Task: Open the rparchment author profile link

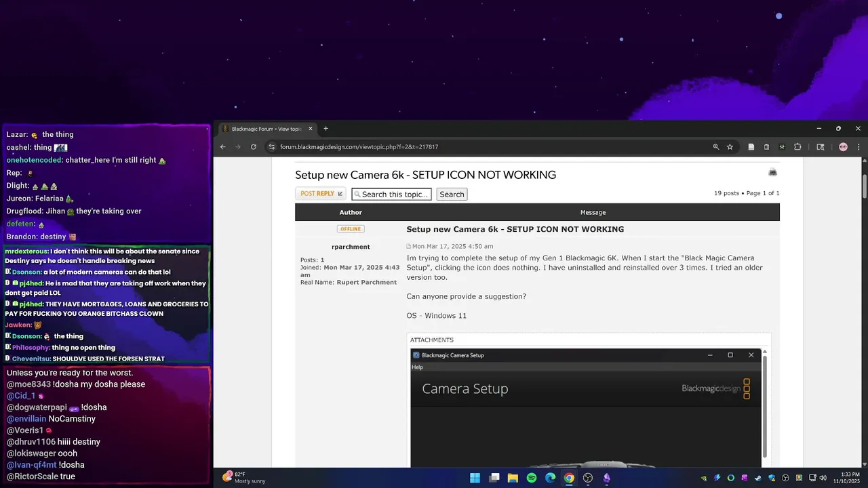Action: click(x=351, y=247)
